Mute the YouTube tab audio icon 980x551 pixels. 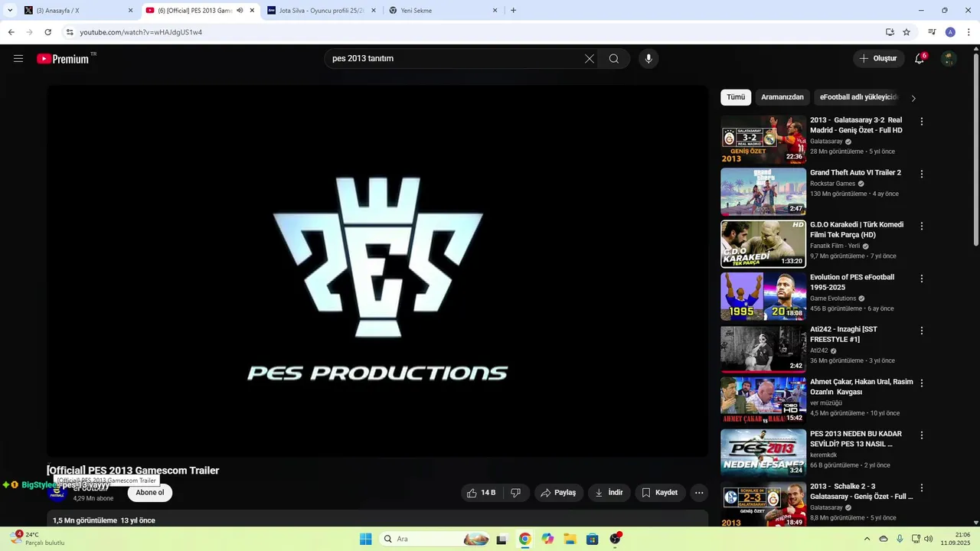pyautogui.click(x=240, y=11)
